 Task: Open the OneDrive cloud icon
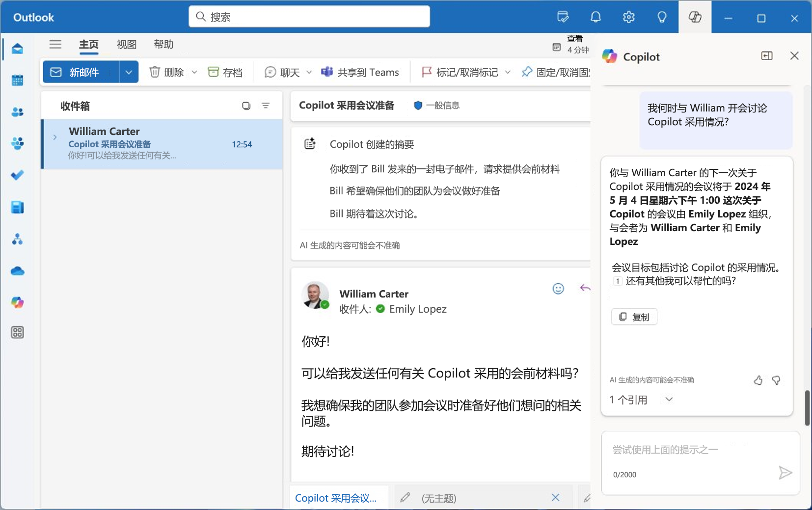click(18, 271)
